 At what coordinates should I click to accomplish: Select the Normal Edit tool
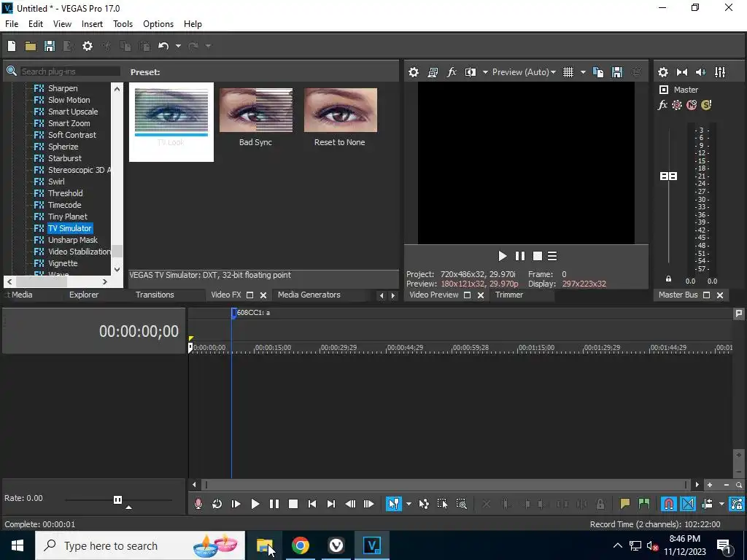point(393,504)
